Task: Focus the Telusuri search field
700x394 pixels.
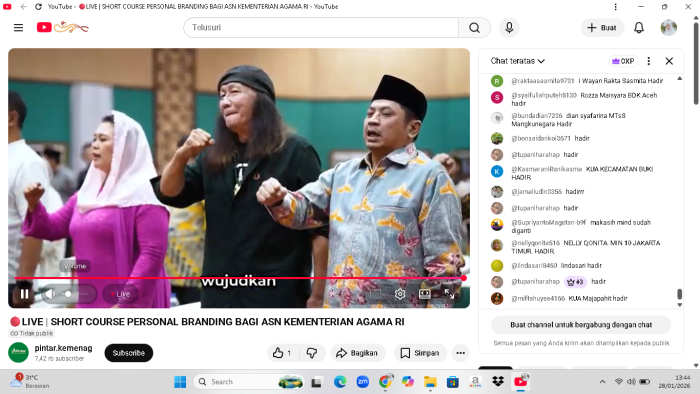Action: point(321,28)
